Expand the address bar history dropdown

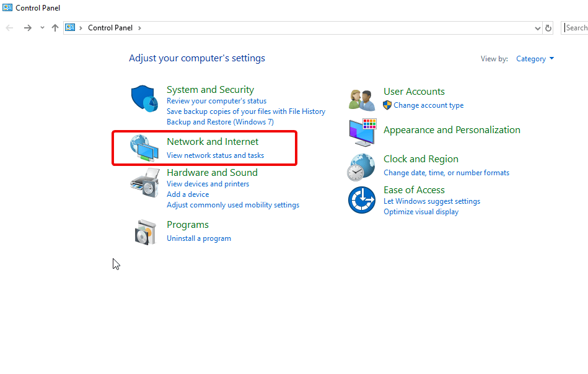pos(537,28)
